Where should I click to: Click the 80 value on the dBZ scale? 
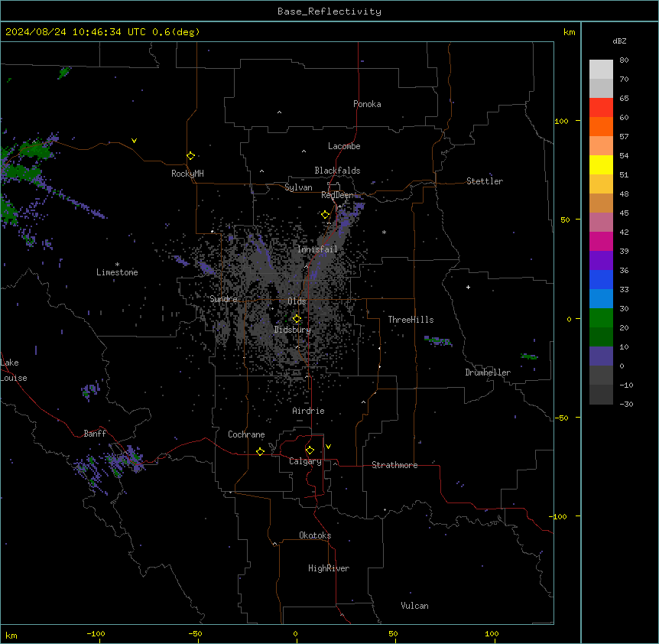624,60
